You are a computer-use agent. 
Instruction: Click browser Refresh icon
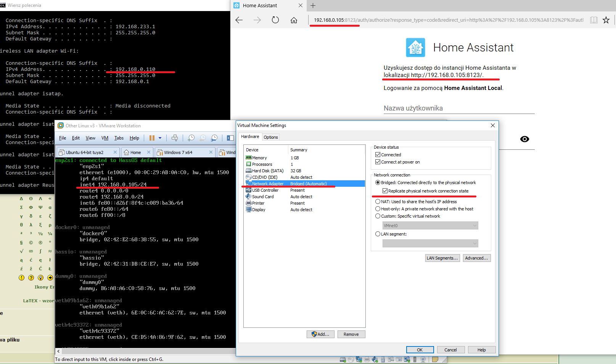point(275,20)
